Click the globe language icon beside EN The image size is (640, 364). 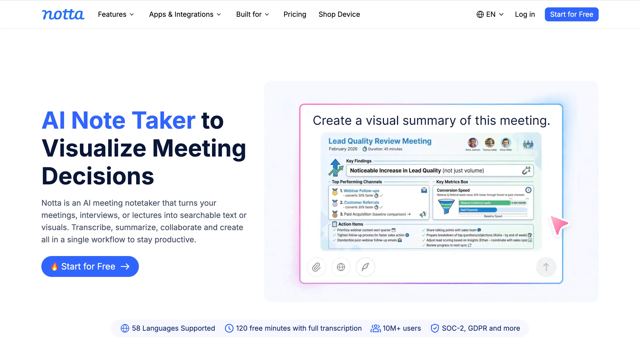pyautogui.click(x=480, y=14)
